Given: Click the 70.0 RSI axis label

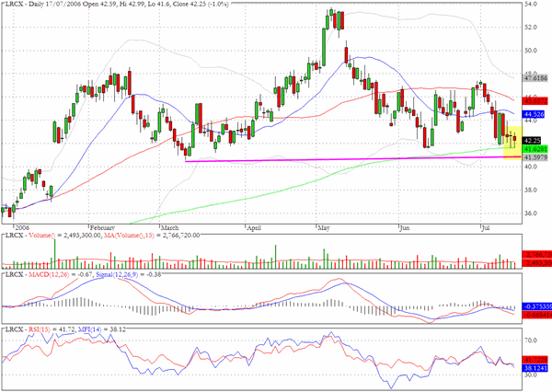Looking at the screenshot, I should point(531,340).
